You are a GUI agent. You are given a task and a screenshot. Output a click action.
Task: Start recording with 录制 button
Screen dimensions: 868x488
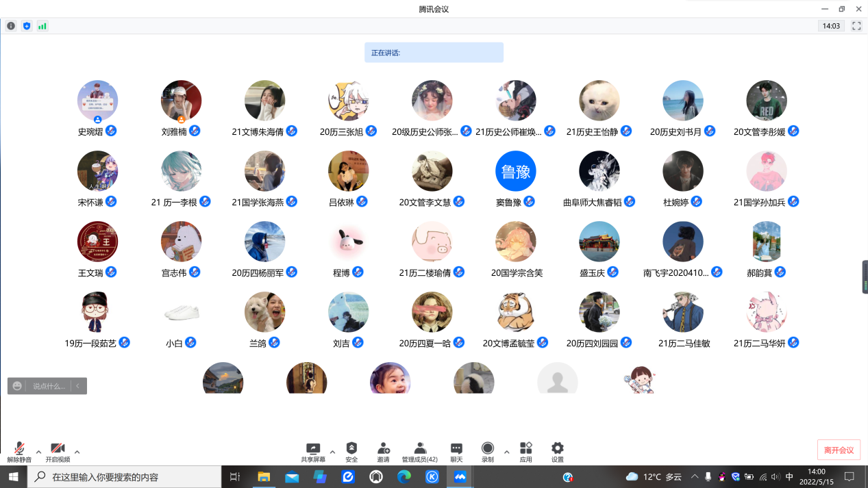click(488, 452)
